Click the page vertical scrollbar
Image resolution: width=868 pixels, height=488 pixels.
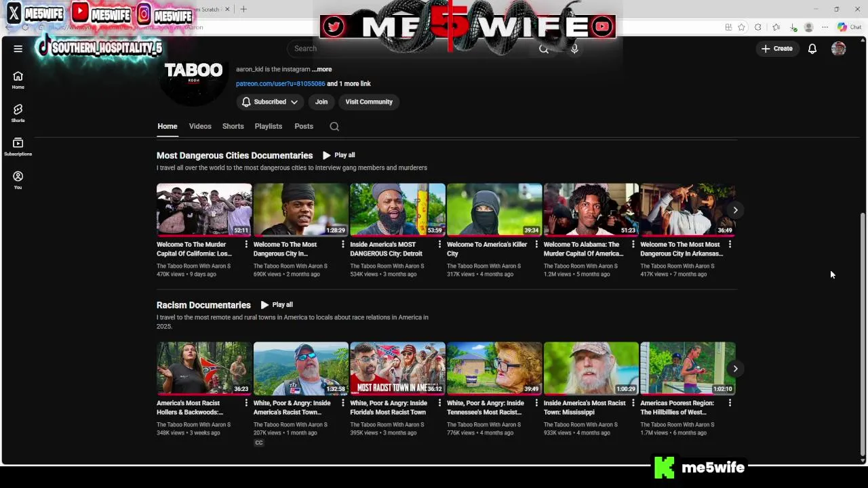[863, 334]
